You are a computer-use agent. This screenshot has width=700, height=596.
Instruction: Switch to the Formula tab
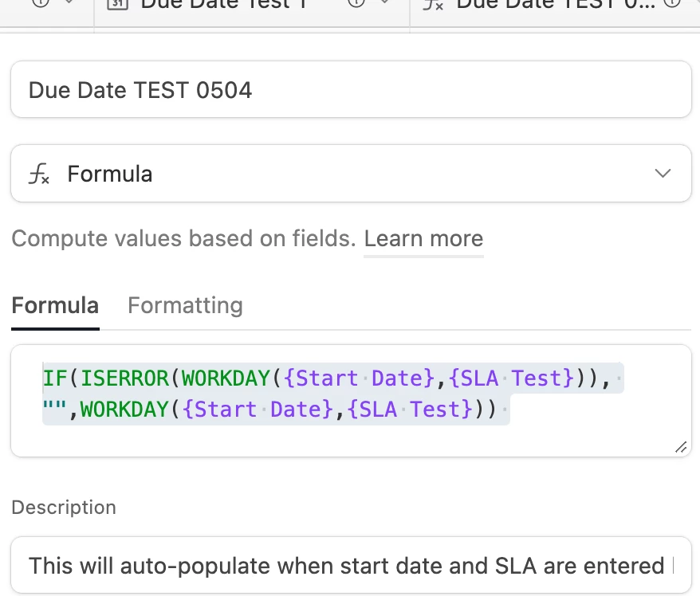click(55, 305)
